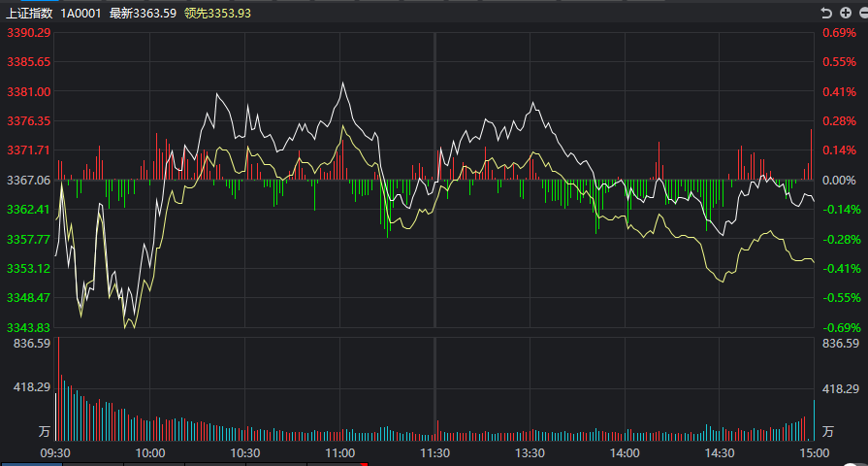Jump to the 10:30 time axis label
The height and width of the screenshot is (466, 868).
click(244, 453)
